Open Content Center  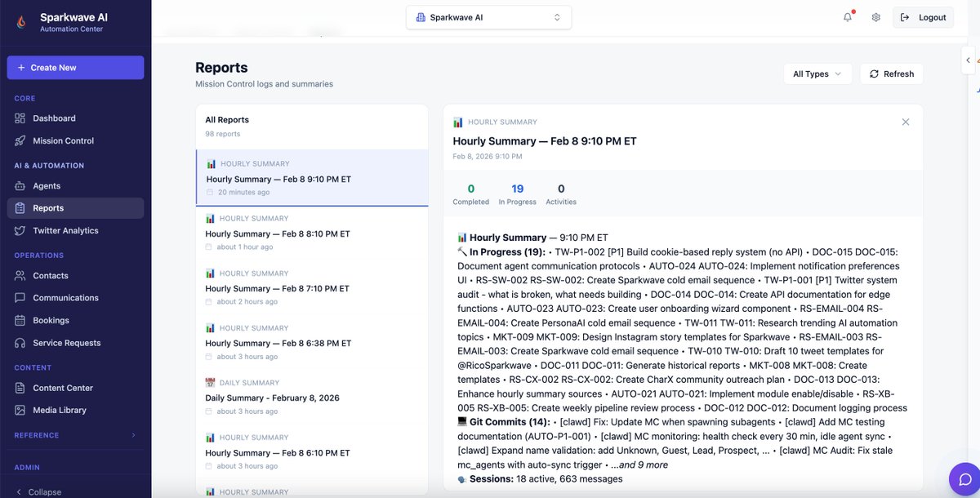75,388
